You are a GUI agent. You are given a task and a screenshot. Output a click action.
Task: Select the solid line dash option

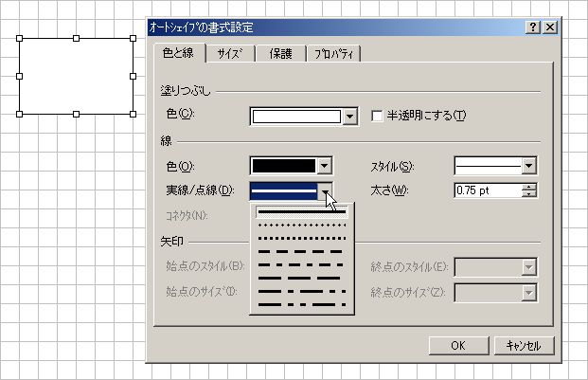pyautogui.click(x=302, y=212)
